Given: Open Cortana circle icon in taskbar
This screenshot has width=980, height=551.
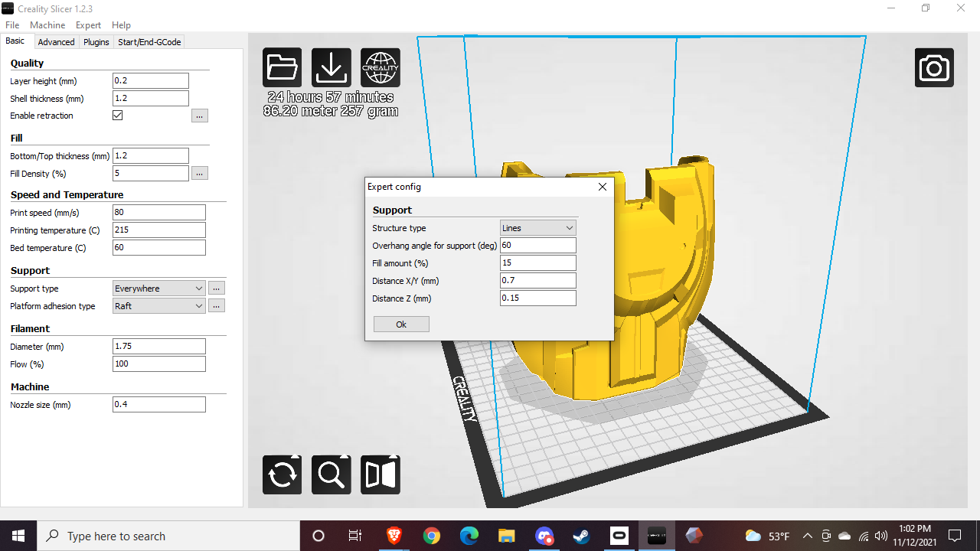Looking at the screenshot, I should pyautogui.click(x=318, y=536).
